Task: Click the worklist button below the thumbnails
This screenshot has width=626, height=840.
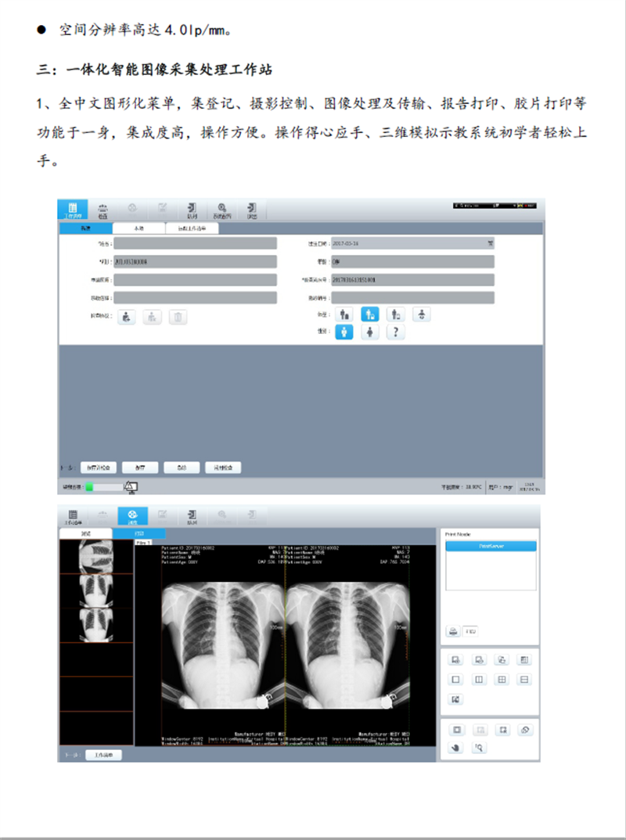Action: (x=103, y=756)
